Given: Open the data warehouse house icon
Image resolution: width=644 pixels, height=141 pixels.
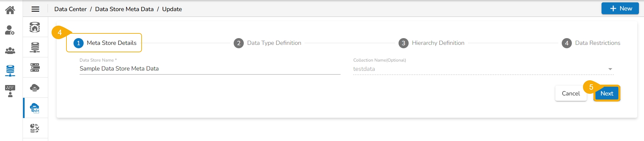Looking at the screenshot, I should [x=35, y=27].
